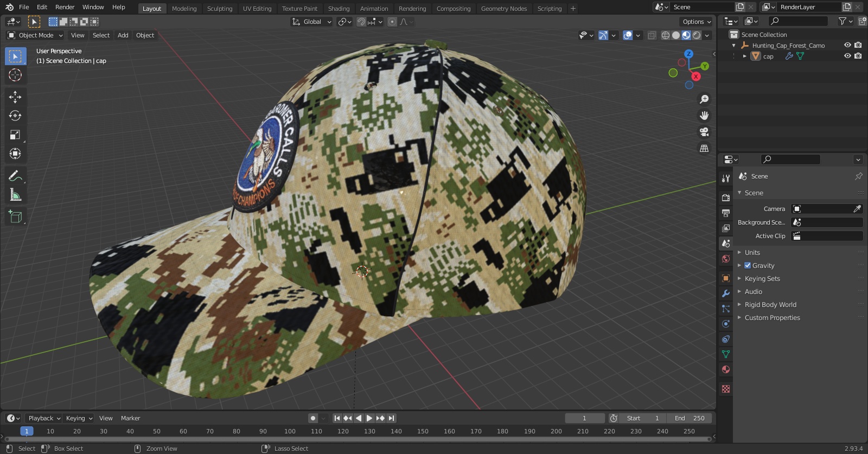Image resolution: width=868 pixels, height=454 pixels.
Task: Select the Annotate tool
Action: 15,176
